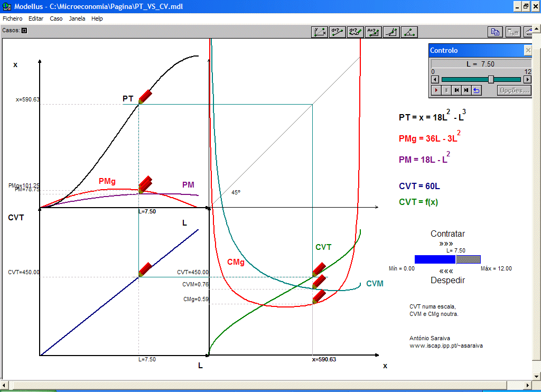
Task: Select the slope tangent measurement tool
Action: (391, 32)
